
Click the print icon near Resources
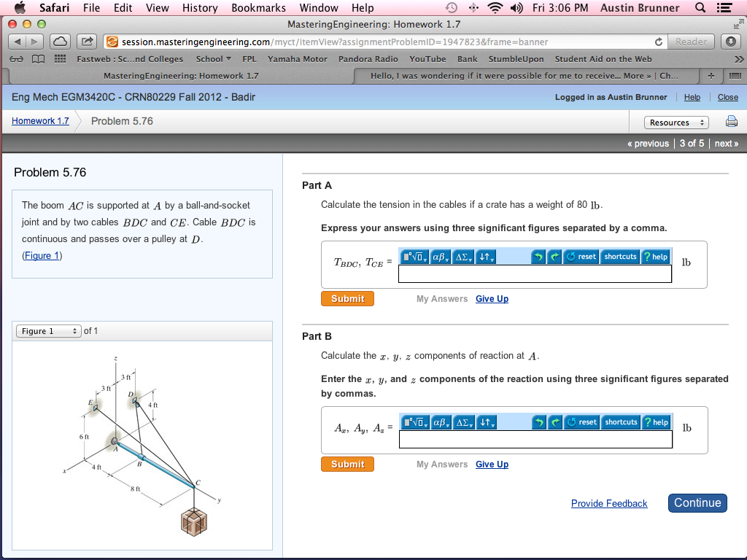coord(732,122)
